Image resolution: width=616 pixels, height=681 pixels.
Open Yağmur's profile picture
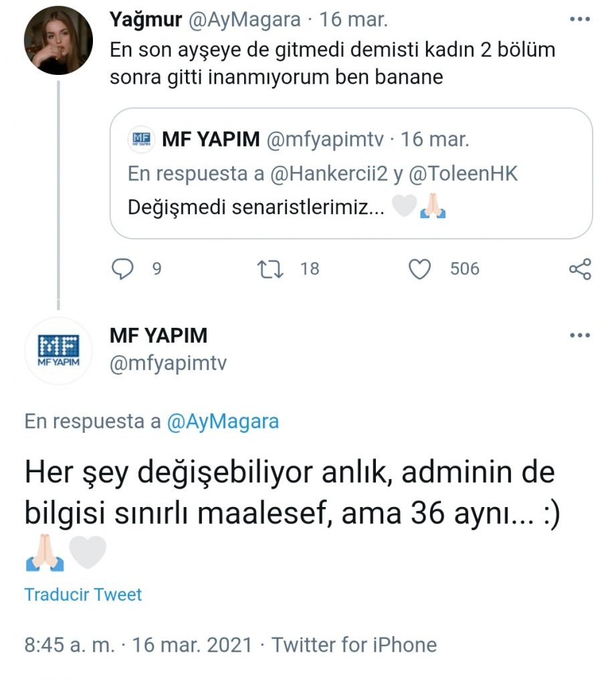58,41
